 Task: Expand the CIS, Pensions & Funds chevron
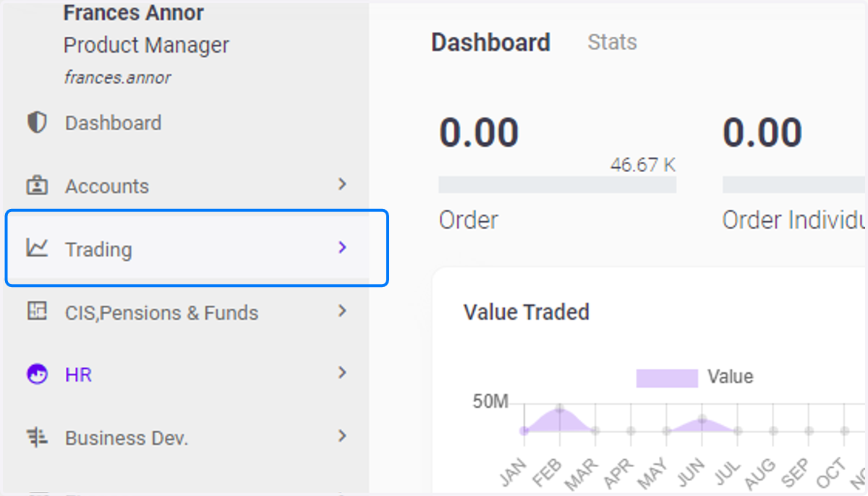point(343,311)
